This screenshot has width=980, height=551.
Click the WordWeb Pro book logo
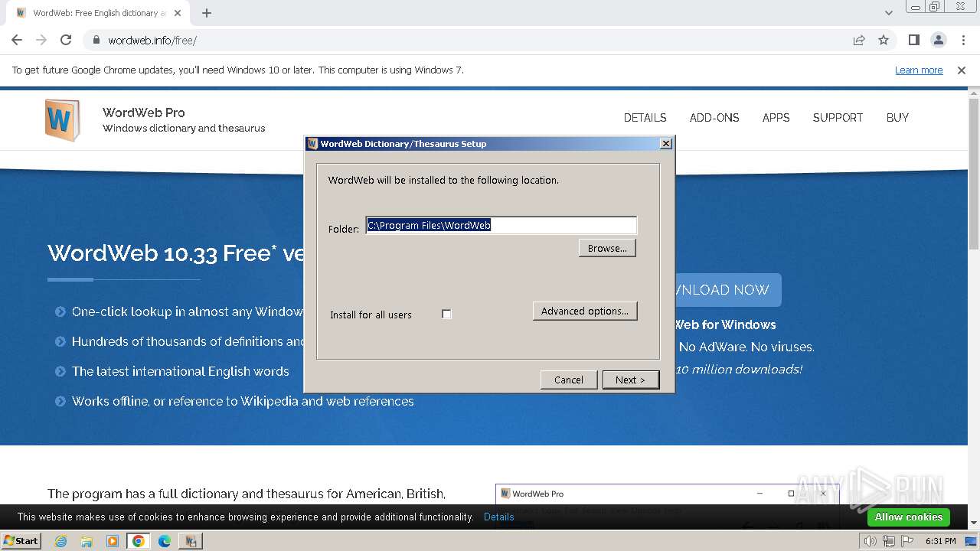(x=62, y=120)
